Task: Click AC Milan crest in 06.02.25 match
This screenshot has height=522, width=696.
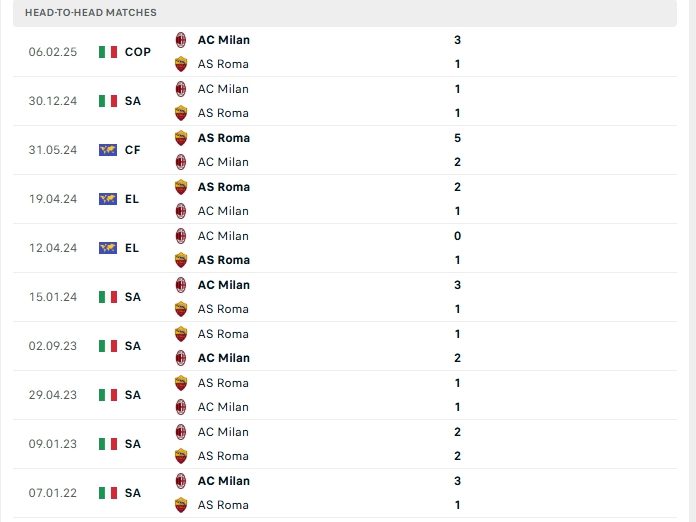Action: [181, 40]
